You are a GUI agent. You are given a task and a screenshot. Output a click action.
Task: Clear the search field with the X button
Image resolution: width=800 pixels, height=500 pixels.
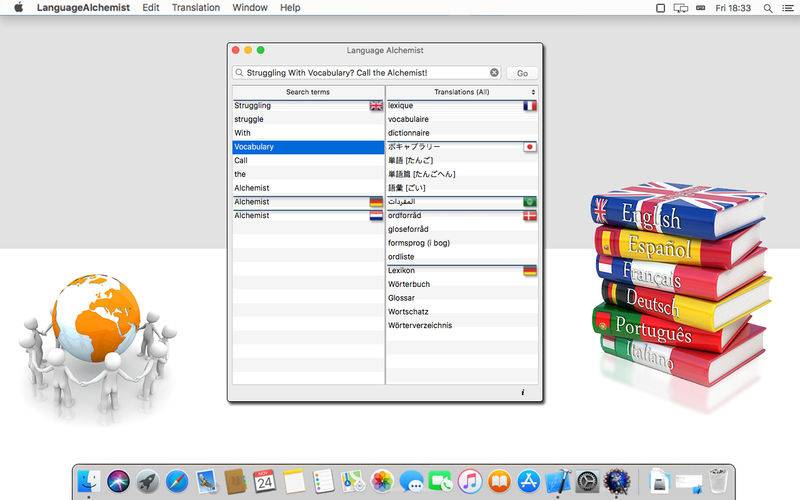tap(494, 72)
